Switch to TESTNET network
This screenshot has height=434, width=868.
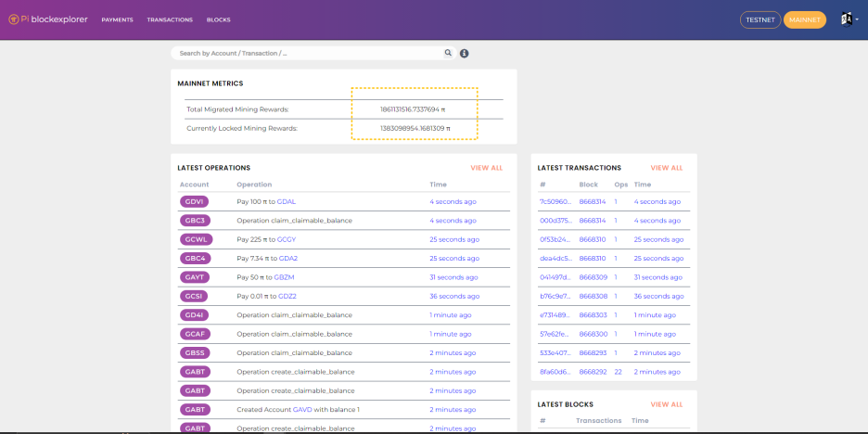[760, 19]
